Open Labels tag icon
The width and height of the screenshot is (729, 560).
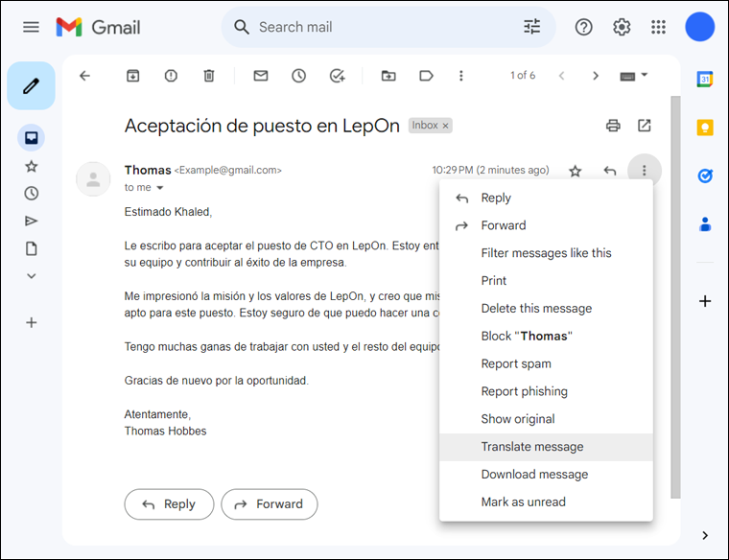pos(426,76)
